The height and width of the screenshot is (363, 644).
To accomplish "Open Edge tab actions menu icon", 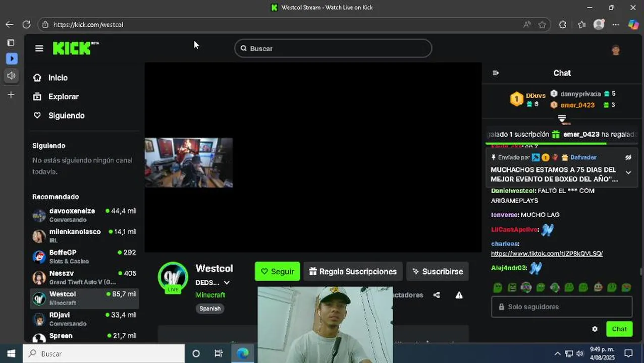I will click(x=11, y=42).
